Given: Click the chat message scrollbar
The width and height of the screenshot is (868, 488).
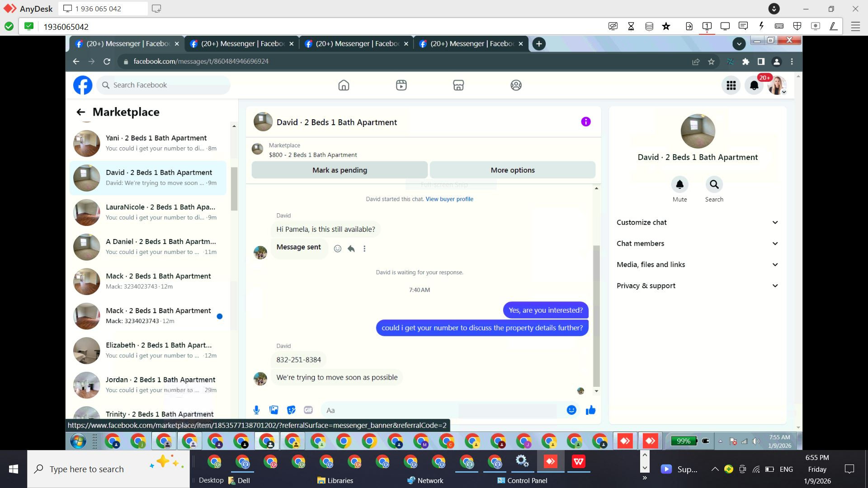Looking at the screenshot, I should pyautogui.click(x=596, y=316).
